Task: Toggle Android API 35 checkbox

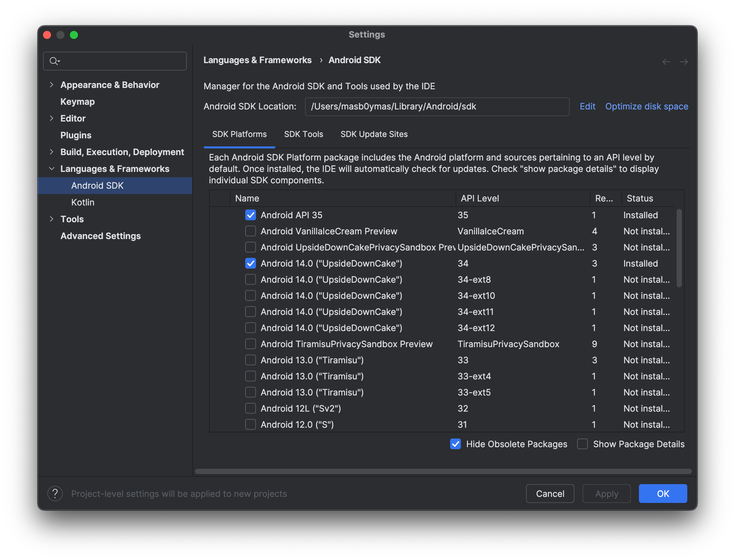Action: (250, 215)
